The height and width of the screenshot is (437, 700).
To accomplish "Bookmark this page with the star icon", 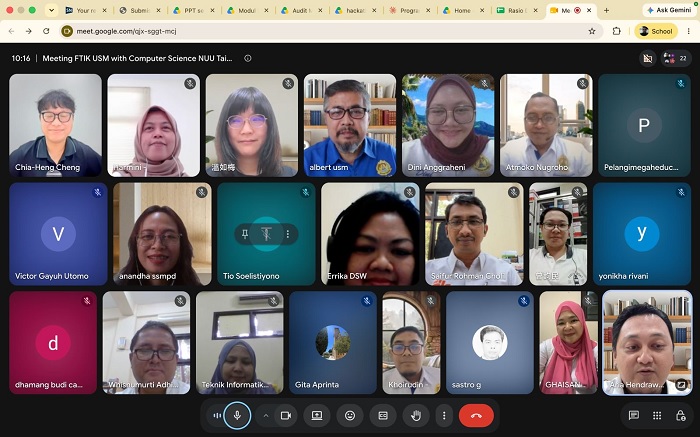I will coord(592,31).
